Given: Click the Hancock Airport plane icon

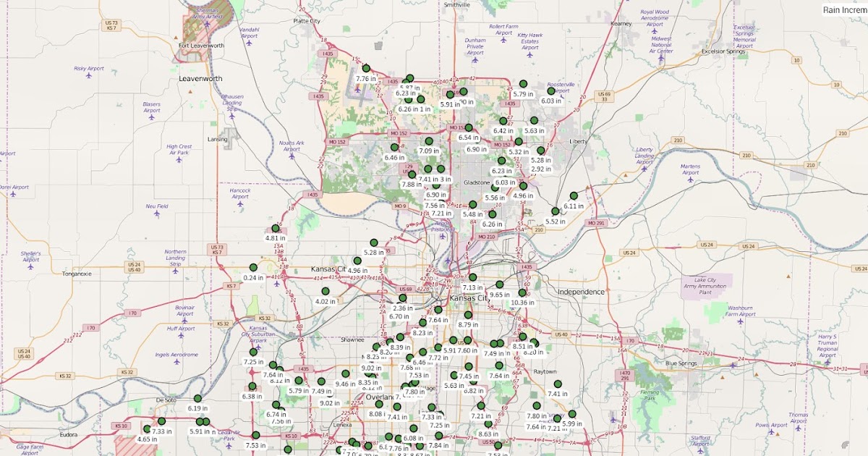Looking at the screenshot, I should [x=240, y=204].
